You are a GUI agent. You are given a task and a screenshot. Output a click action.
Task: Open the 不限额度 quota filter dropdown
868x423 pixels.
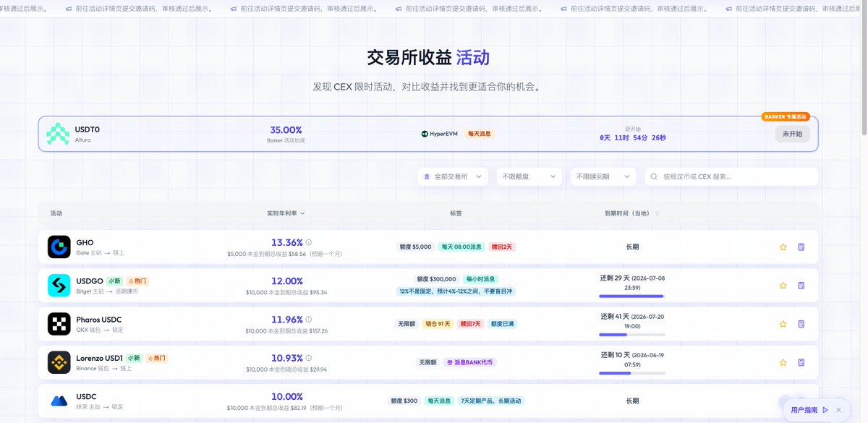tap(529, 176)
